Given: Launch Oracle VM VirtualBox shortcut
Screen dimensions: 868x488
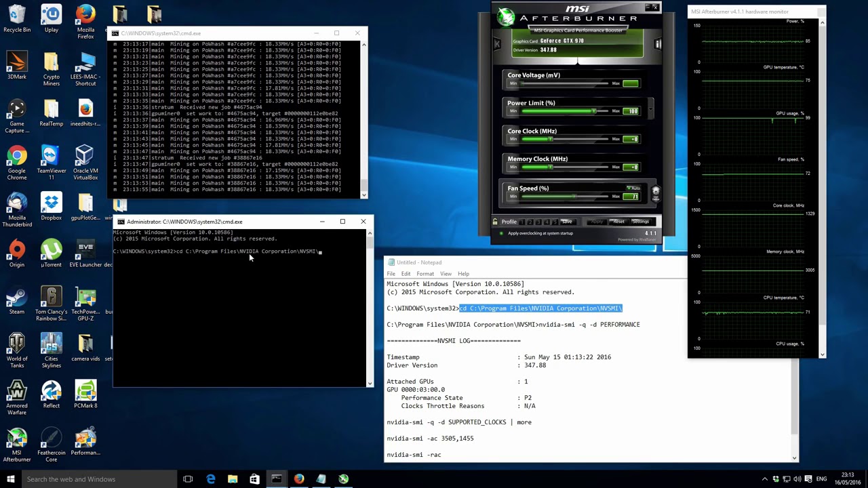Looking at the screenshot, I should (x=85, y=163).
